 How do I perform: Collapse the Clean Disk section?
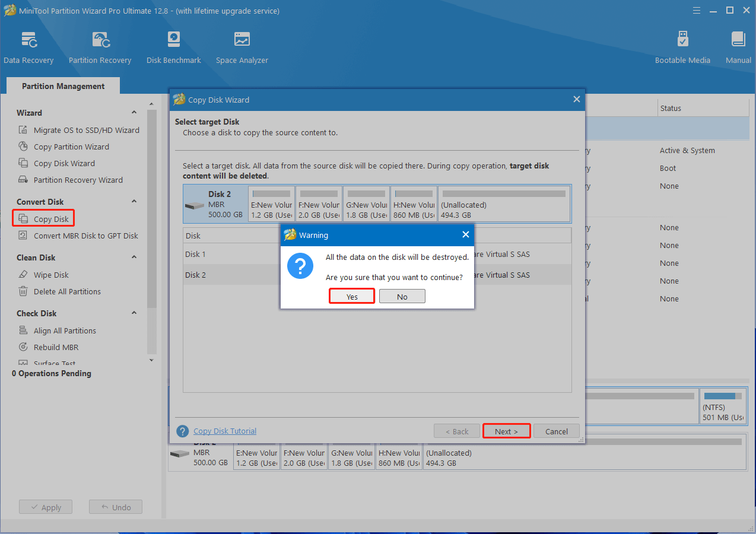[x=134, y=258]
